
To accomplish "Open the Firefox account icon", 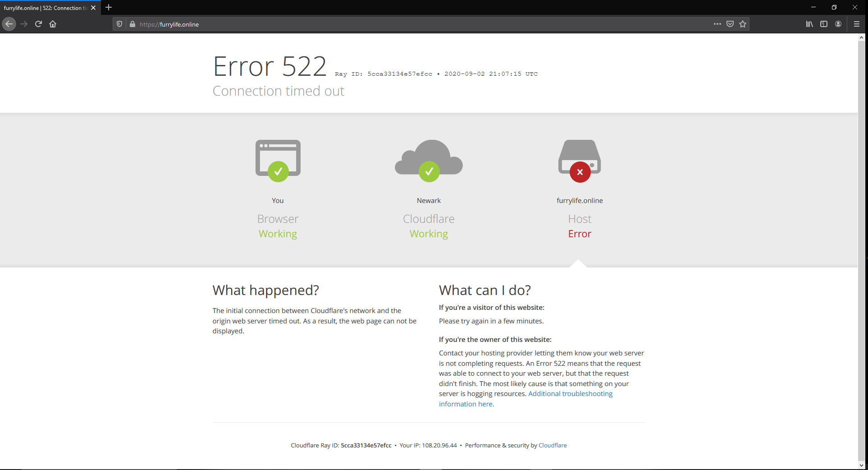I will pyautogui.click(x=838, y=24).
